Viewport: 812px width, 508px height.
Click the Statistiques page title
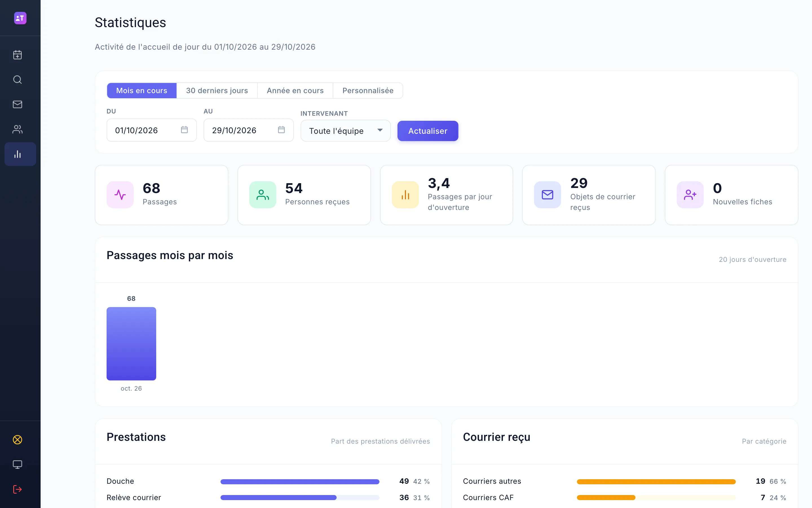tap(130, 23)
